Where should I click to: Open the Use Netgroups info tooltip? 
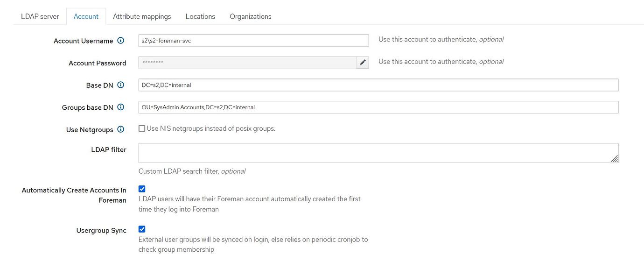coord(120,129)
